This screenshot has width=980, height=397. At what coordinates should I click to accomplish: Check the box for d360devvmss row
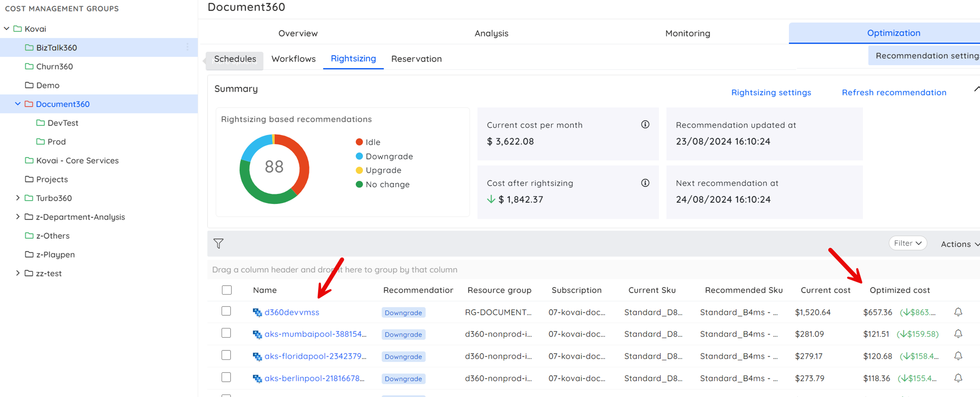click(x=226, y=311)
